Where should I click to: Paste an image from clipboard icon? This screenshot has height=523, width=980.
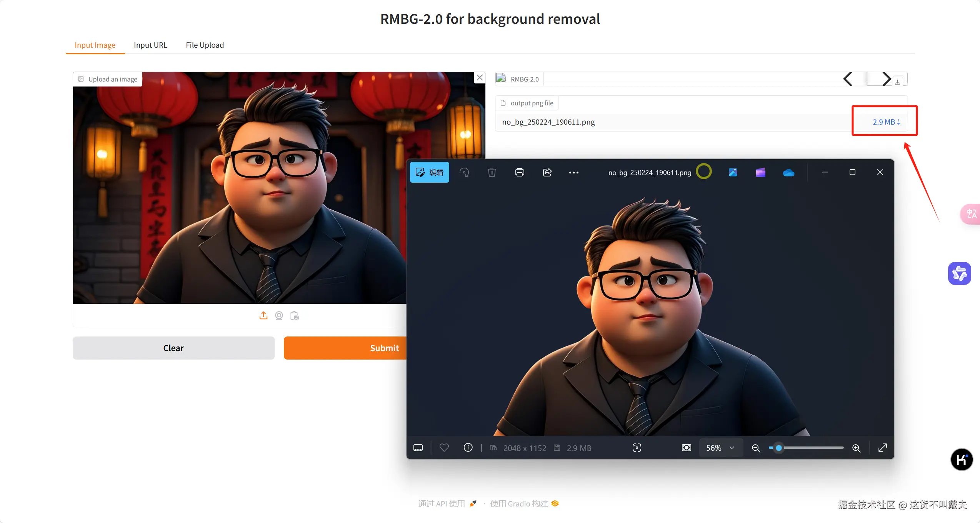click(295, 315)
